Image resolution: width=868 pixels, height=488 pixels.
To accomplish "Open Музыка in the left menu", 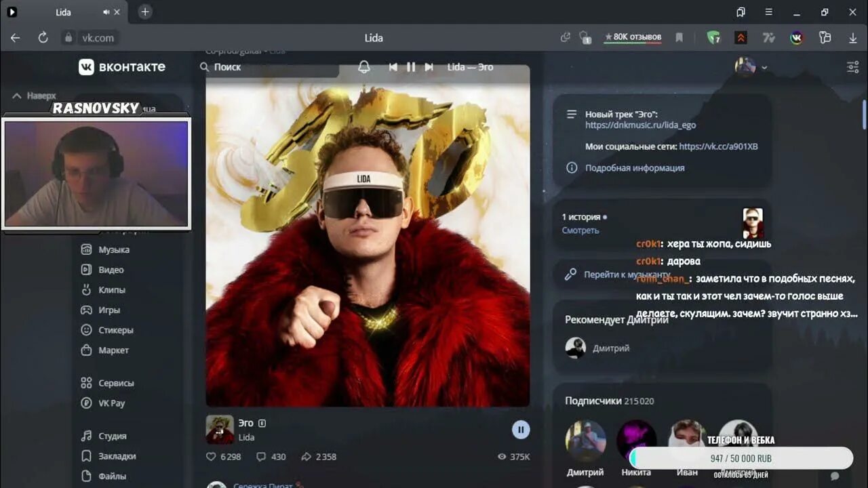I will pyautogui.click(x=106, y=249).
